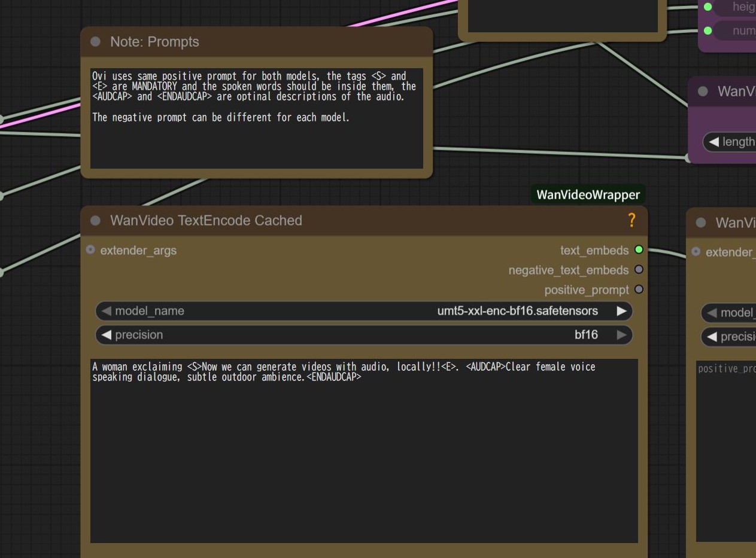Switch precision to previous option
This screenshot has height=558, width=756.
107,335
